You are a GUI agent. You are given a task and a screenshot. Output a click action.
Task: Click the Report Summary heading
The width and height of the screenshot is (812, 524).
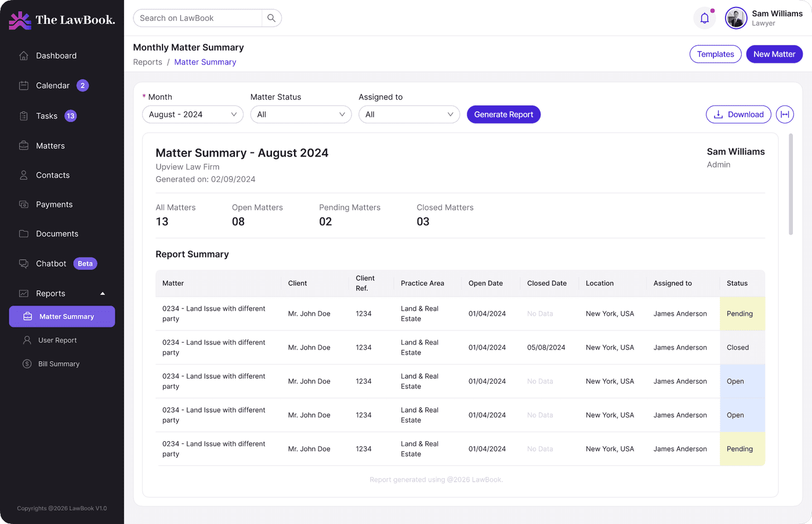pos(192,254)
